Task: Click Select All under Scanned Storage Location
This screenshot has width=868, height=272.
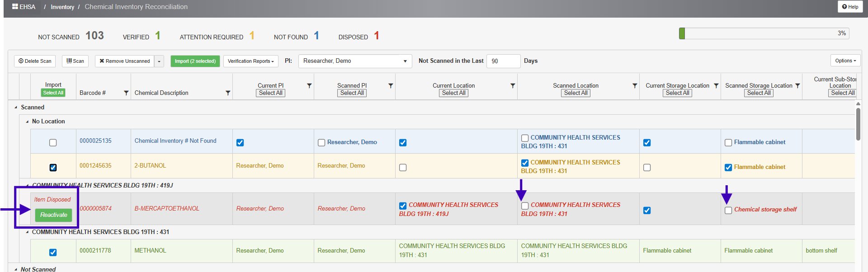Action: point(759,93)
